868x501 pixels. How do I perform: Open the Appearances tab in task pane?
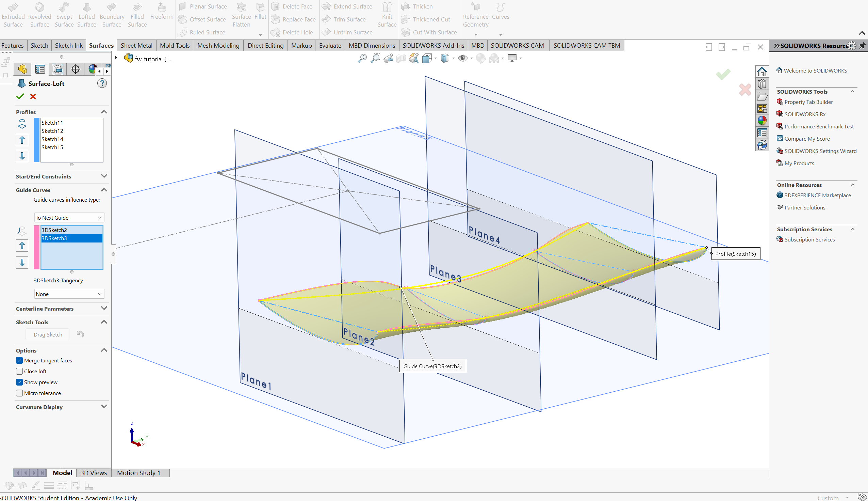[762, 121]
